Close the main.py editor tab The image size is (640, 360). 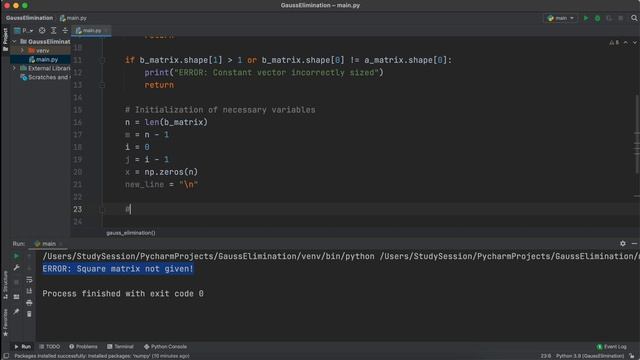[107, 31]
